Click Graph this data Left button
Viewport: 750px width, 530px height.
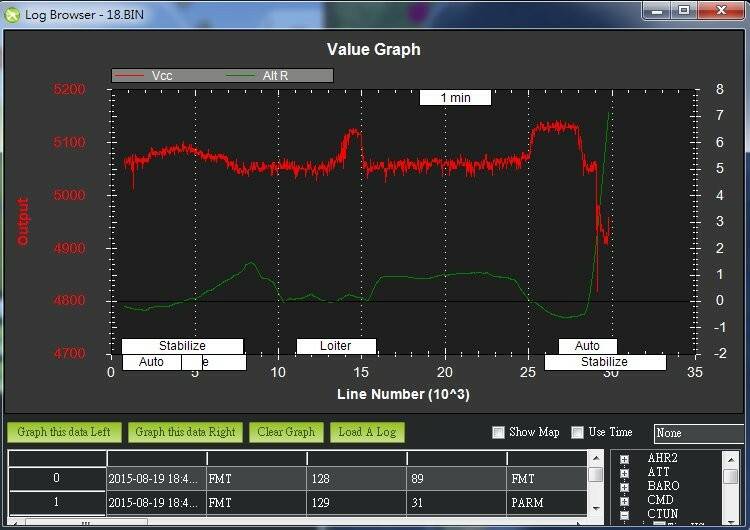(x=64, y=432)
